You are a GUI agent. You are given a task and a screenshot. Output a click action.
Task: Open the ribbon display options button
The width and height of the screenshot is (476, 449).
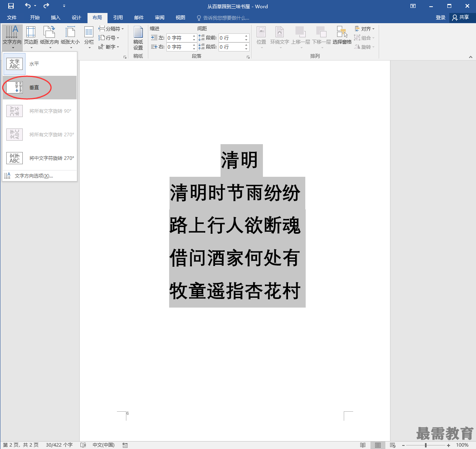tap(413, 6)
